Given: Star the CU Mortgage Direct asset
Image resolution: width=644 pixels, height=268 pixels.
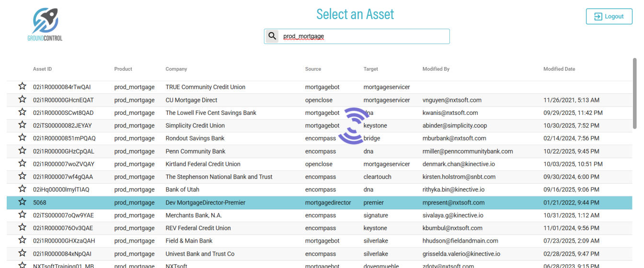Looking at the screenshot, I should click(22, 100).
